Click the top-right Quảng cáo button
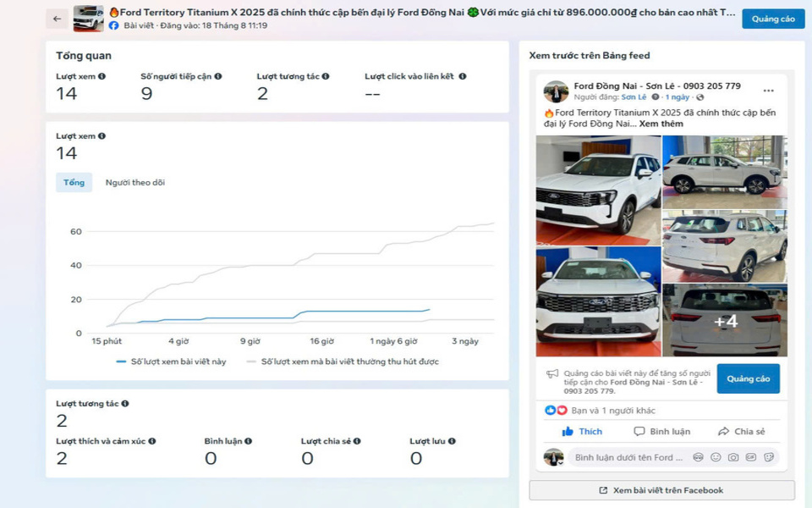 [x=773, y=19]
